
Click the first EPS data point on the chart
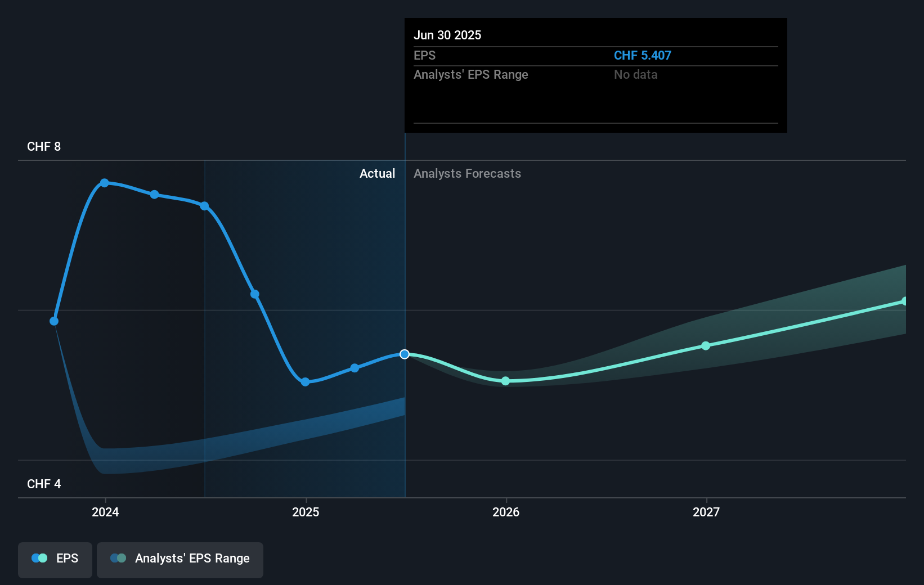click(53, 321)
